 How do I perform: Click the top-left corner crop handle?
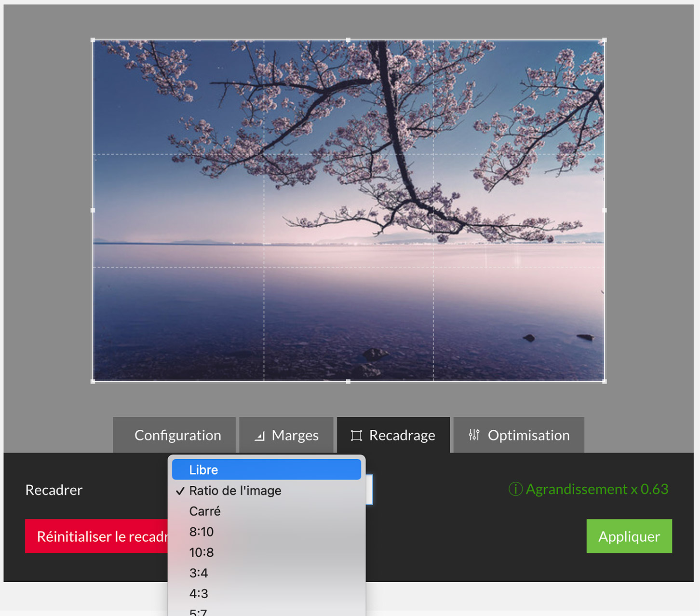[93, 41]
